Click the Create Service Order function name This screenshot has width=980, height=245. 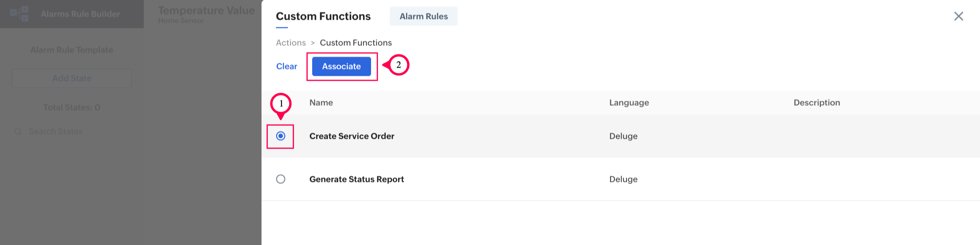click(352, 136)
